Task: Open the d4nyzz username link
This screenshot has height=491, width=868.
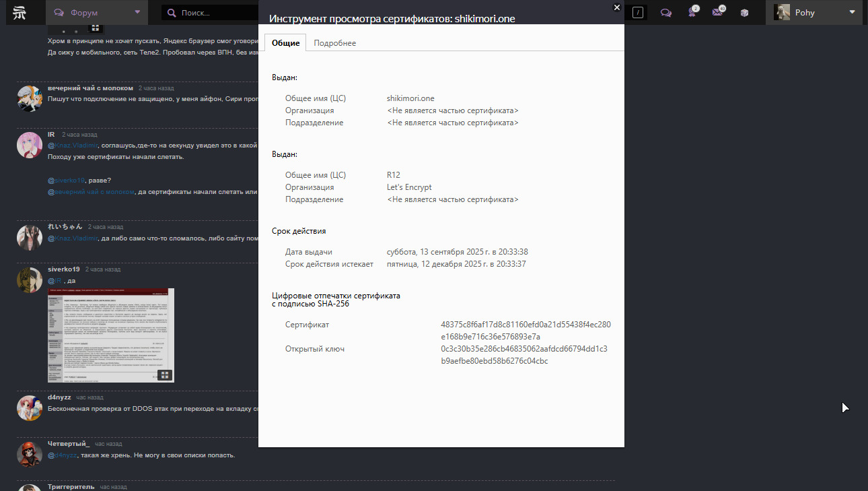Action: coord(59,397)
